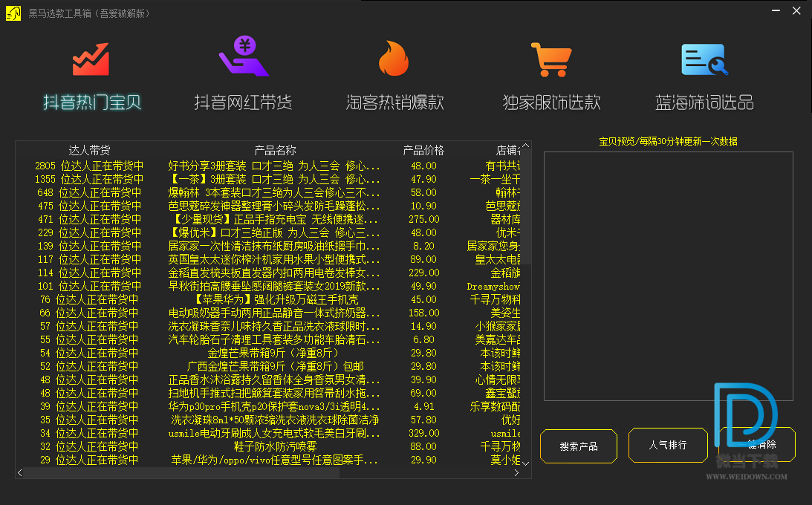Minimize the 黑马选款工具箱 window

click(x=776, y=11)
